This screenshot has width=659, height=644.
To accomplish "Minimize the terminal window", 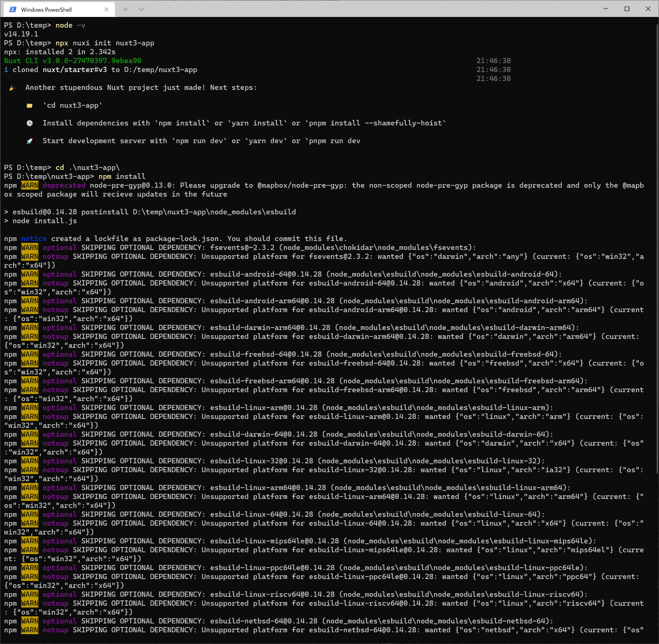I will 606,8.
